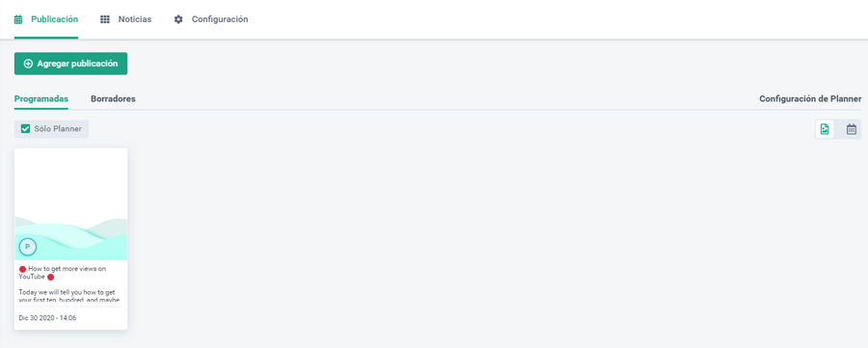Select the Borradores sub-tab
The width and height of the screenshot is (868, 348).
(x=113, y=99)
